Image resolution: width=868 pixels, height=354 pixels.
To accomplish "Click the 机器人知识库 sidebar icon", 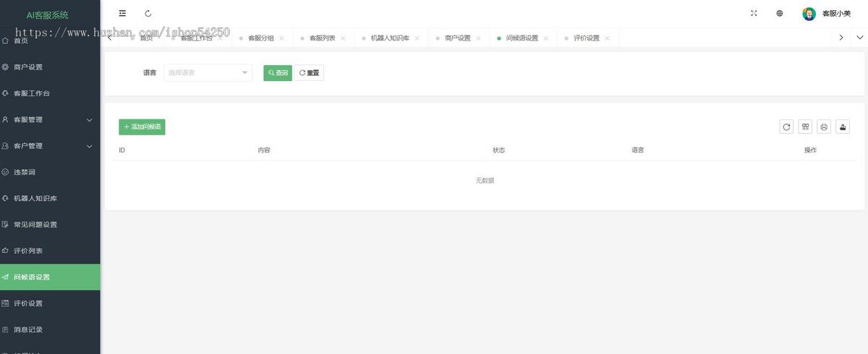I will click(5, 198).
